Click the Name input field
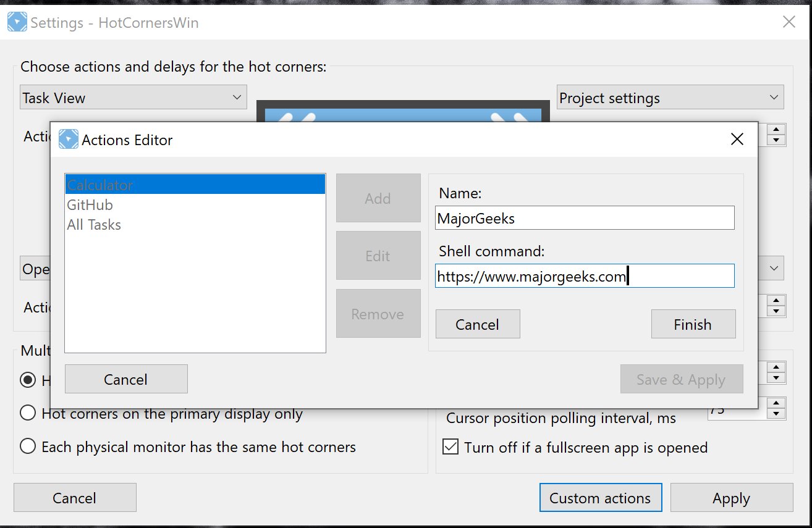This screenshot has height=528, width=812. click(x=584, y=218)
